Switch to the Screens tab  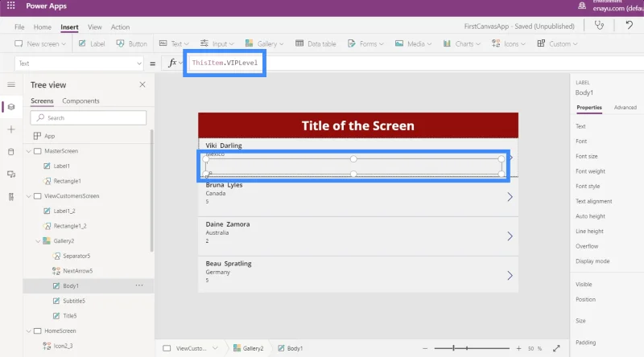point(42,101)
